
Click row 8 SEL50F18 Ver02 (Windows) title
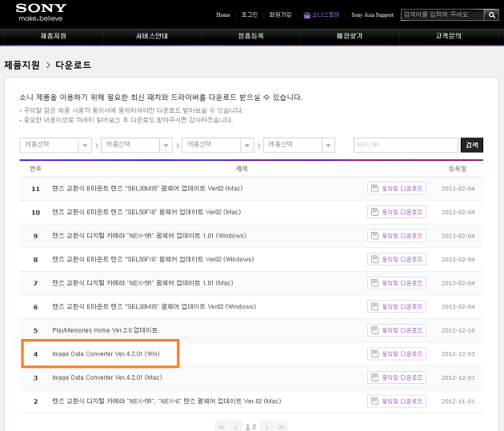click(153, 259)
